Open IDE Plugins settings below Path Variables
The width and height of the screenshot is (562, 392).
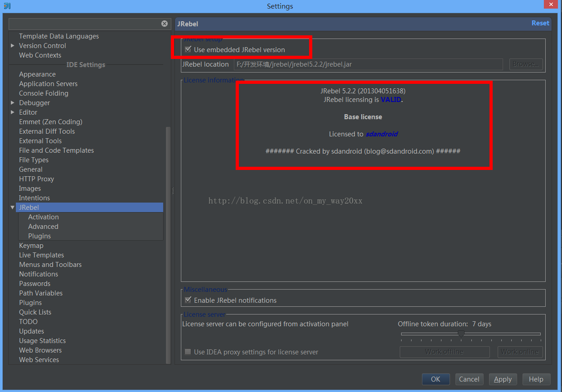coord(30,303)
